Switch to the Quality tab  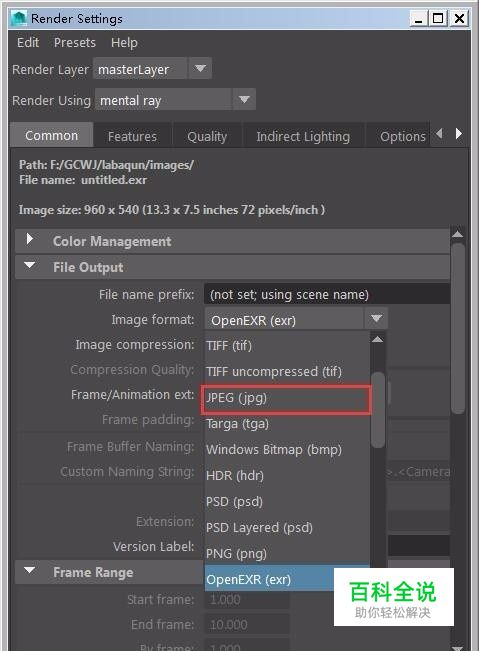(207, 136)
